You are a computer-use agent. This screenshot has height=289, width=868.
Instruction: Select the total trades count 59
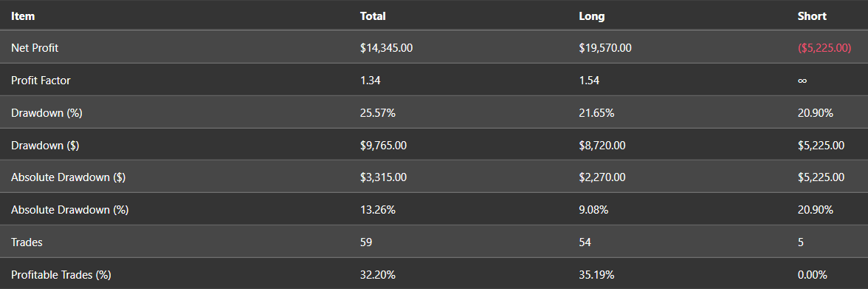pyautogui.click(x=366, y=242)
